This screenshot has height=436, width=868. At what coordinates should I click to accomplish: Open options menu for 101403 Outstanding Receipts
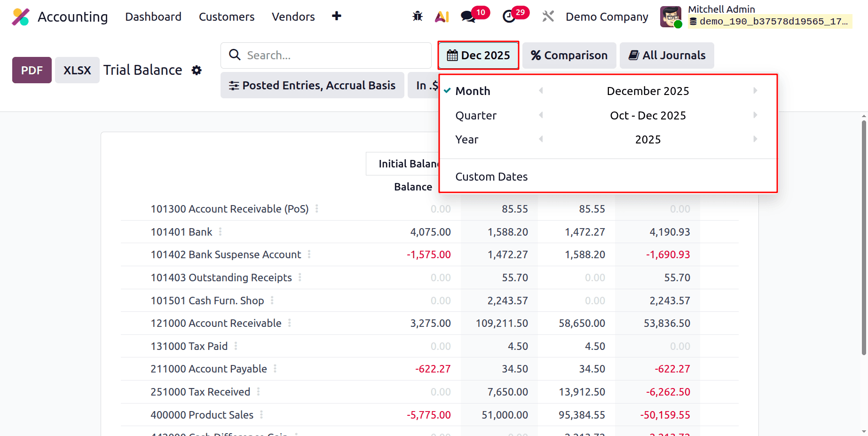click(300, 277)
